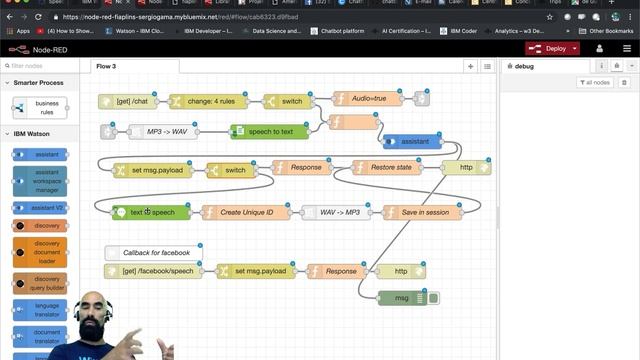Select the Callback for facebook comment node
Viewport: 640px width, 360px height.
153,253
